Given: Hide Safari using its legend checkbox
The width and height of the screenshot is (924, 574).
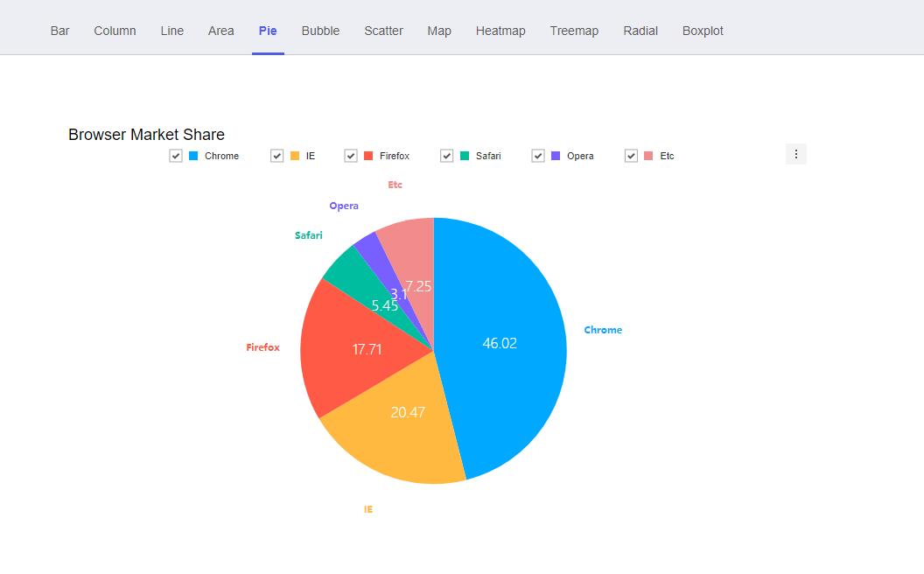Looking at the screenshot, I should (x=447, y=156).
